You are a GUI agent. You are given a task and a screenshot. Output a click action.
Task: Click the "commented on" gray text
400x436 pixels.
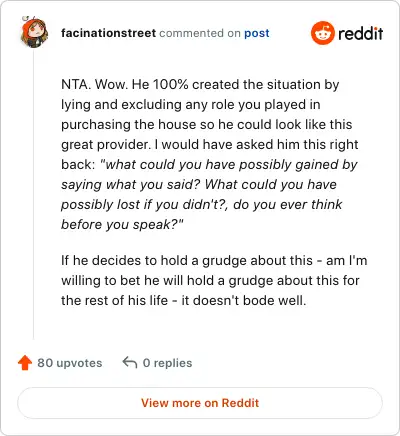(x=200, y=33)
